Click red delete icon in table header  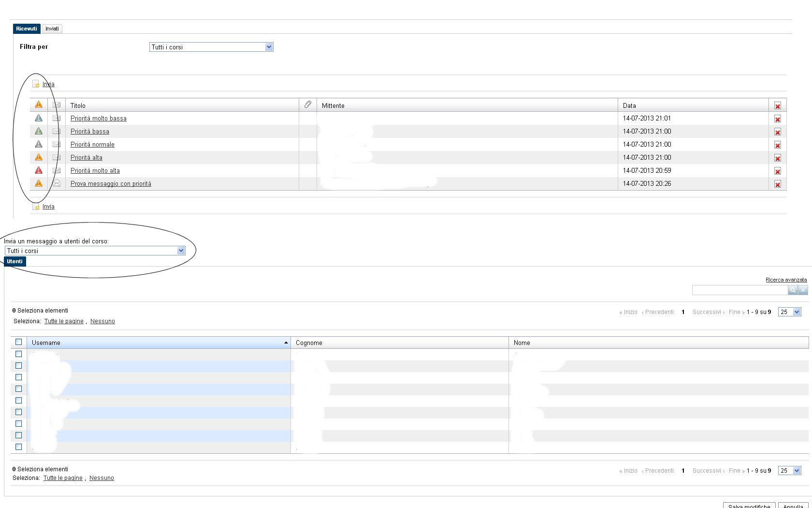[x=777, y=106]
